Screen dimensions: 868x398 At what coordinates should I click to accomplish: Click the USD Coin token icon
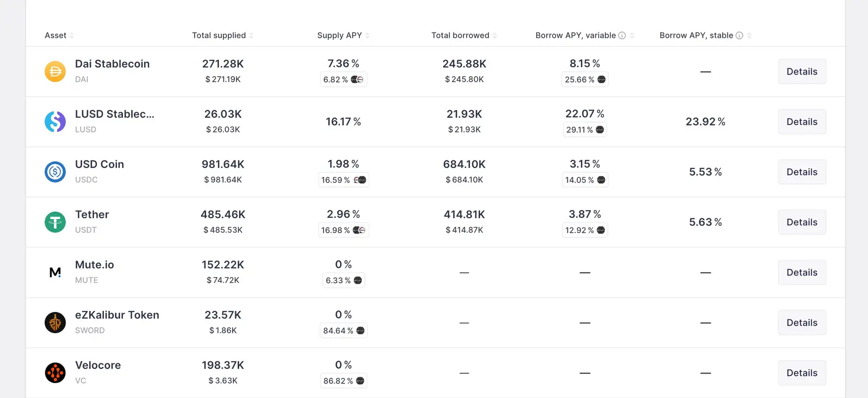click(x=55, y=172)
